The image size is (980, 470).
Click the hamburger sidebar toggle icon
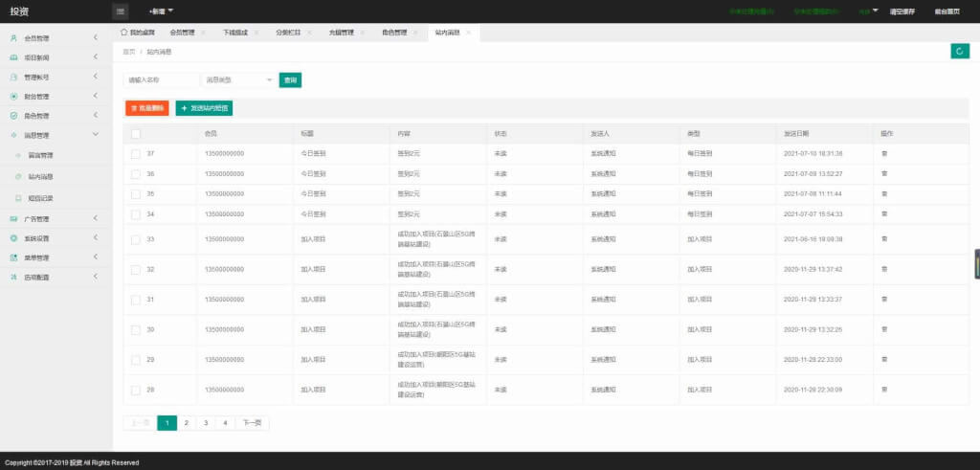pyautogui.click(x=121, y=11)
